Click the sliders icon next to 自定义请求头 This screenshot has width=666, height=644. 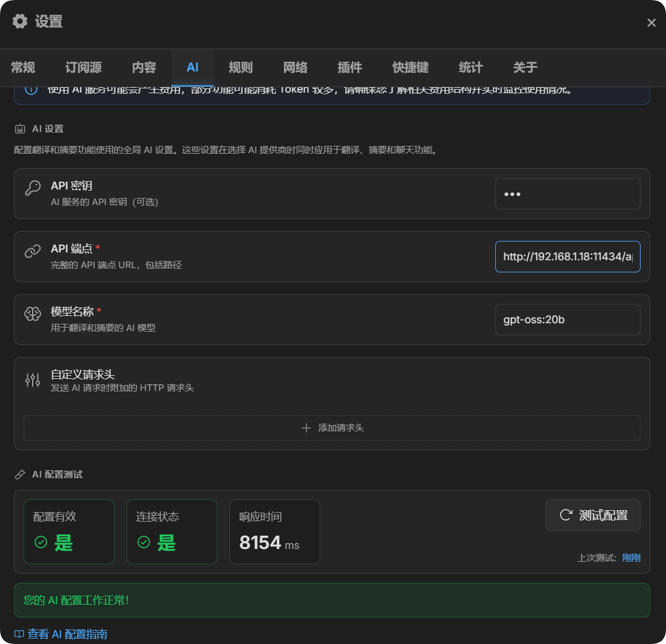[x=32, y=379]
